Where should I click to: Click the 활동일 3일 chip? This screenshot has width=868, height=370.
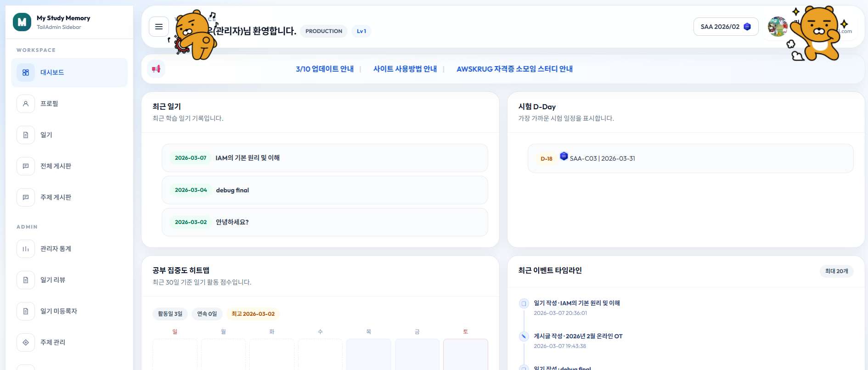tap(170, 314)
